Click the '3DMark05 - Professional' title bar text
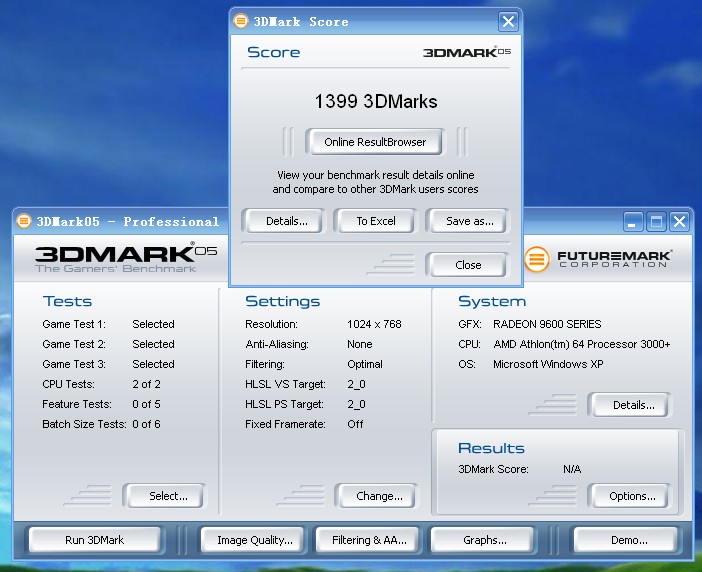Viewport: 702px width, 572px height. (x=128, y=222)
